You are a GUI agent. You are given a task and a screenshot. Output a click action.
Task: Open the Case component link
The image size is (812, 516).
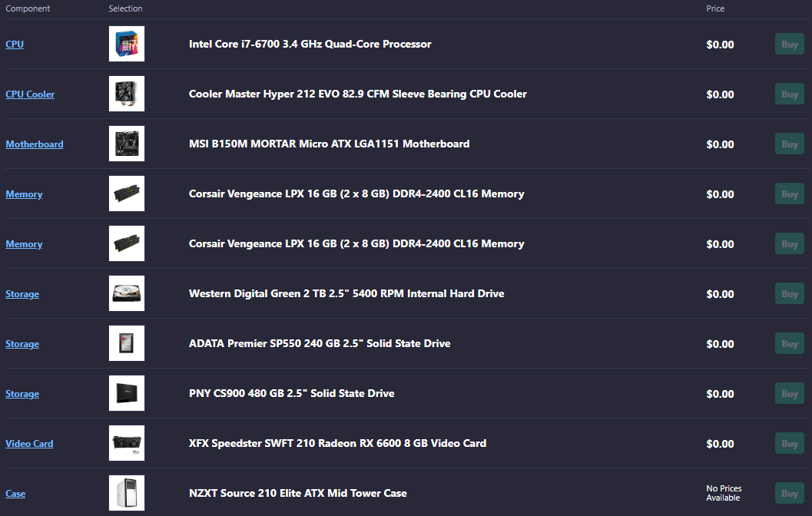pyautogui.click(x=15, y=494)
